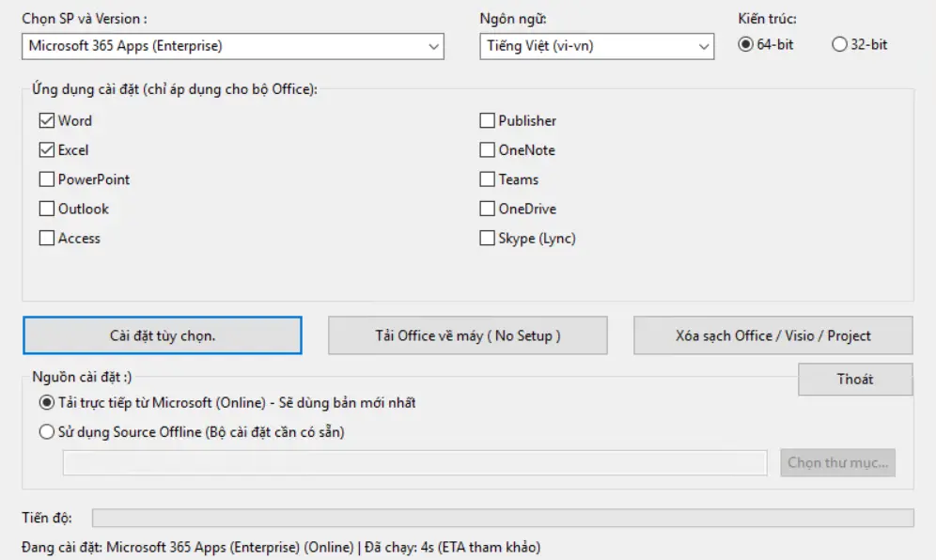Check the Access application box
The height and width of the screenshot is (560, 936).
tap(47, 239)
